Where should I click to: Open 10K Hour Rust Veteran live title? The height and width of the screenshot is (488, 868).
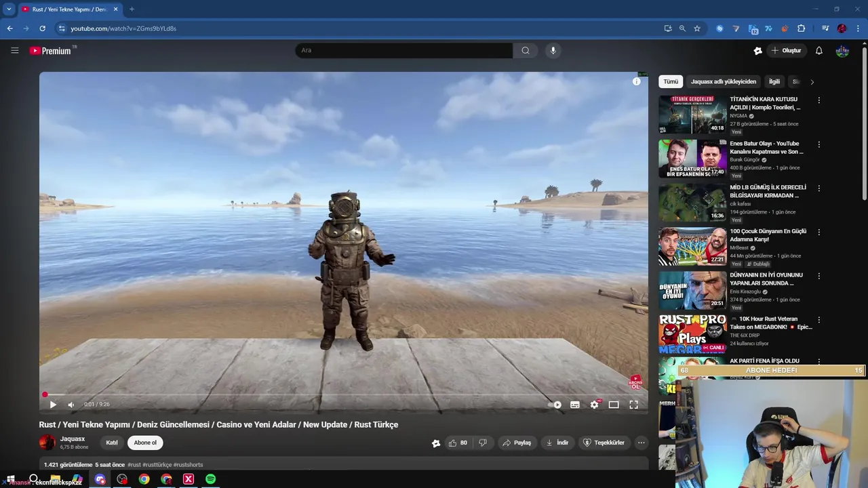[771, 323]
